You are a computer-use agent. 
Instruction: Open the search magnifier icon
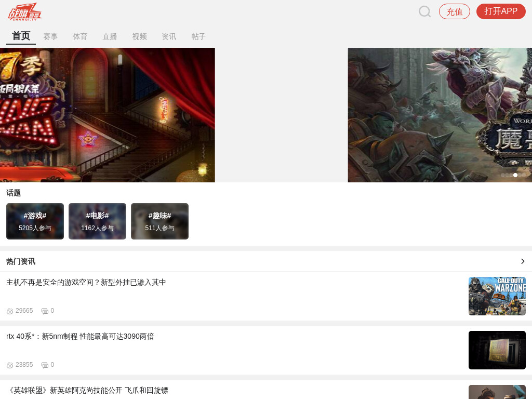424,11
